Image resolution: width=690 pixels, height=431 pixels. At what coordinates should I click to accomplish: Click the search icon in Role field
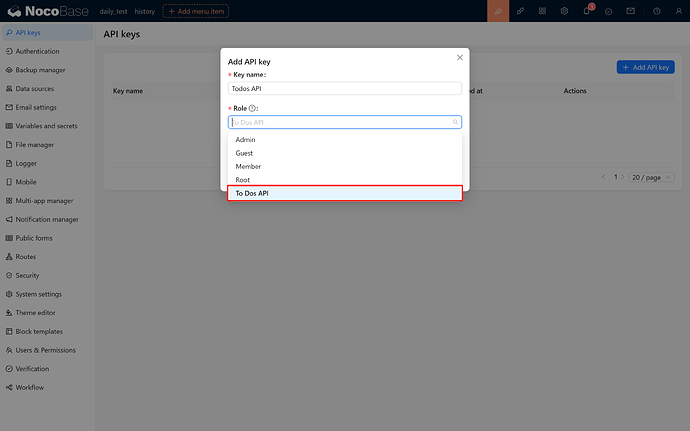pos(455,122)
